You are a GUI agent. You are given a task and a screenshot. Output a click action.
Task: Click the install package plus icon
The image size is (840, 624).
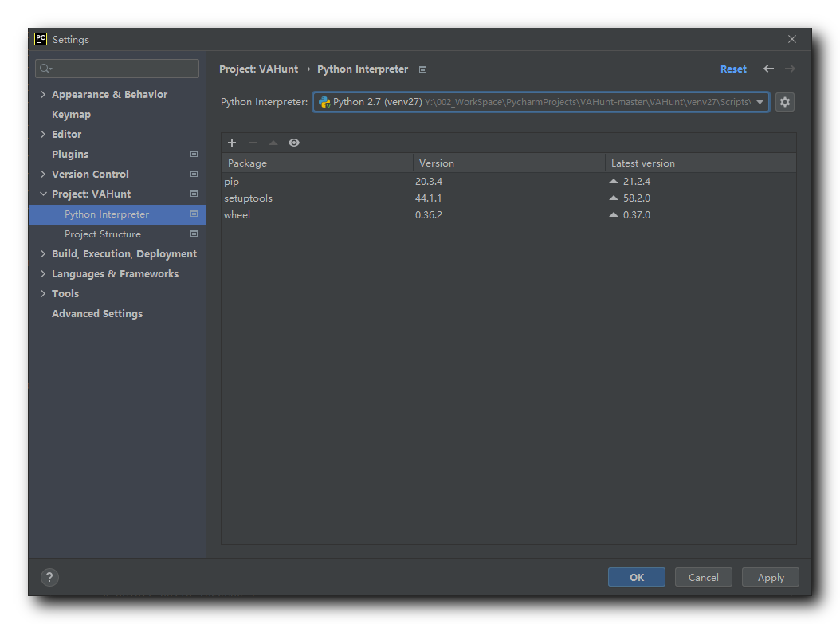pyautogui.click(x=231, y=143)
